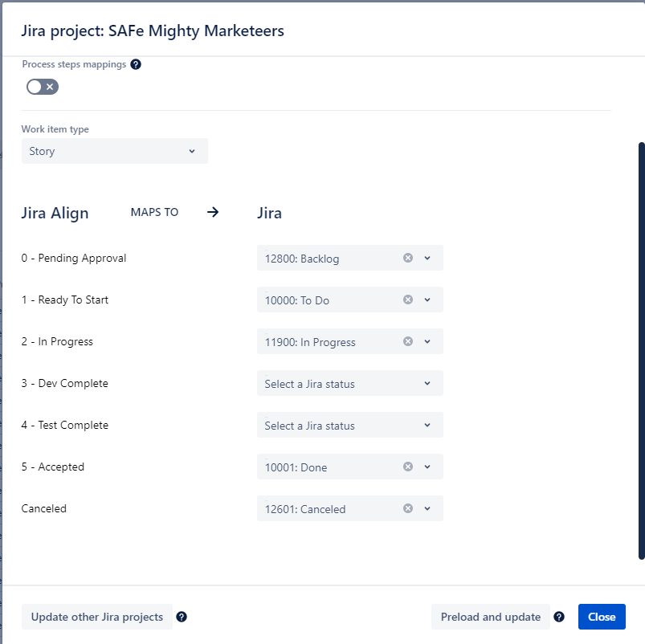Click the Preload and update button
Viewport: 645px width, 644px height.
(490, 617)
